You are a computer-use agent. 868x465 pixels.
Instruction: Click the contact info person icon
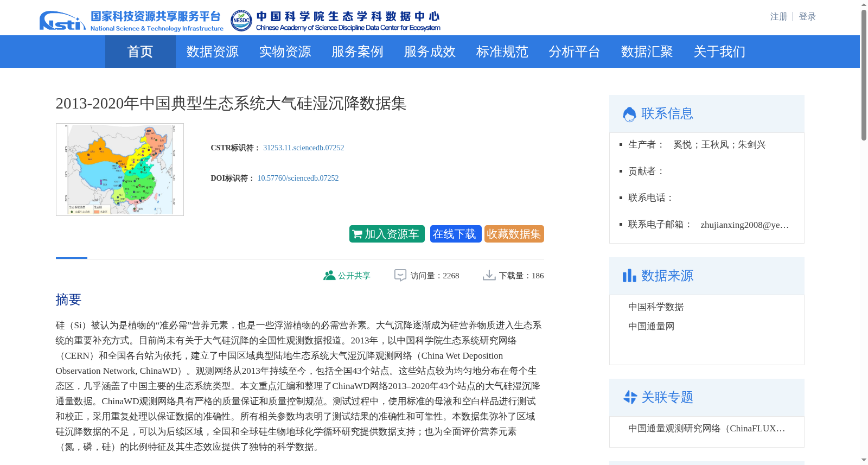coord(629,114)
